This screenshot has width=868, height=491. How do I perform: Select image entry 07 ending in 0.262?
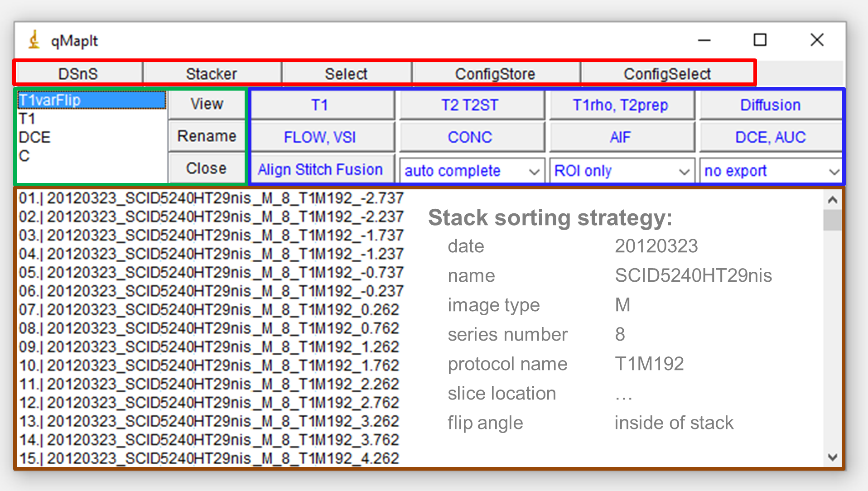(209, 310)
